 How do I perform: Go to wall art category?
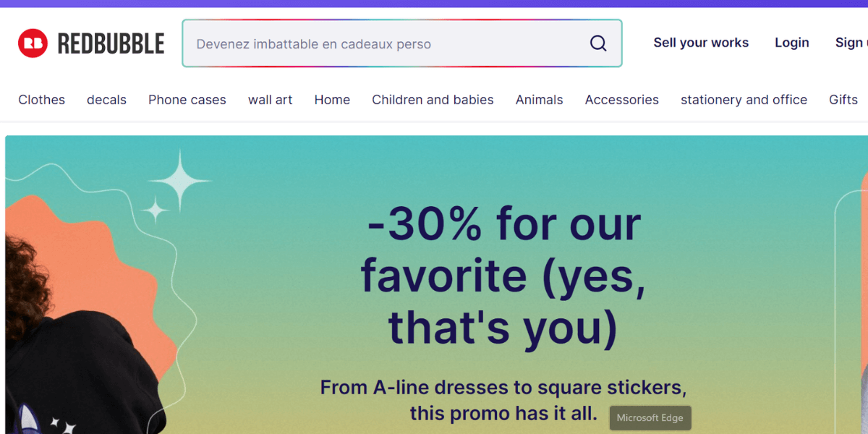click(270, 100)
